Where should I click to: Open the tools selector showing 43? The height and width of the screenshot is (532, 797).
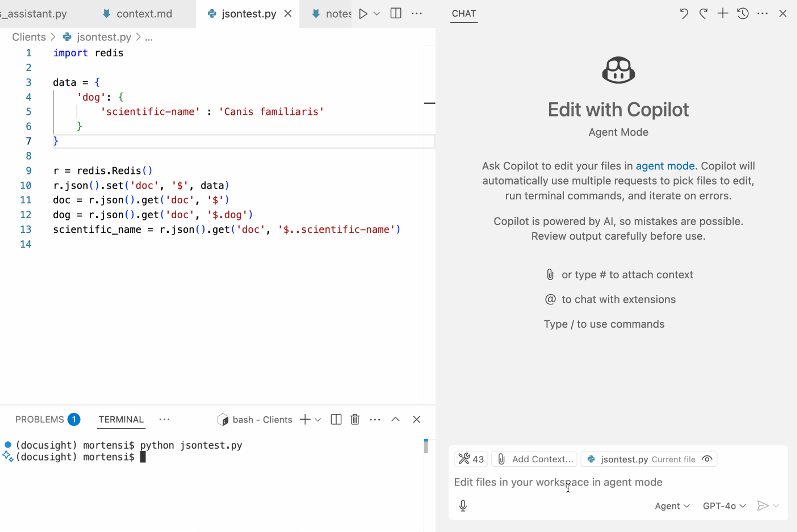471,459
